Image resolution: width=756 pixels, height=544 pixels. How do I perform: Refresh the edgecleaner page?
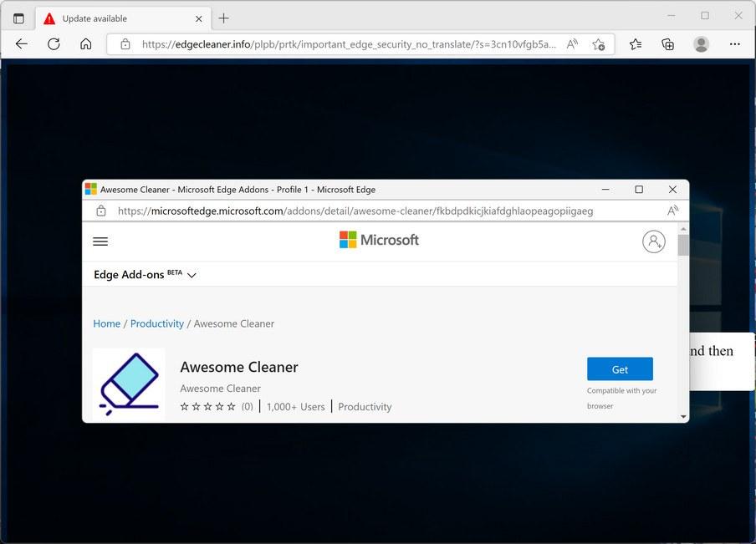54,44
